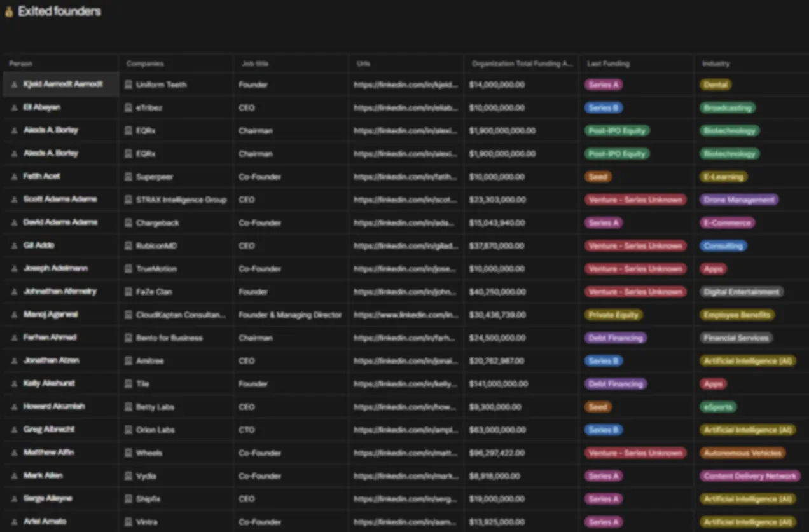Click the name cell Howard Akumiah

click(60, 407)
